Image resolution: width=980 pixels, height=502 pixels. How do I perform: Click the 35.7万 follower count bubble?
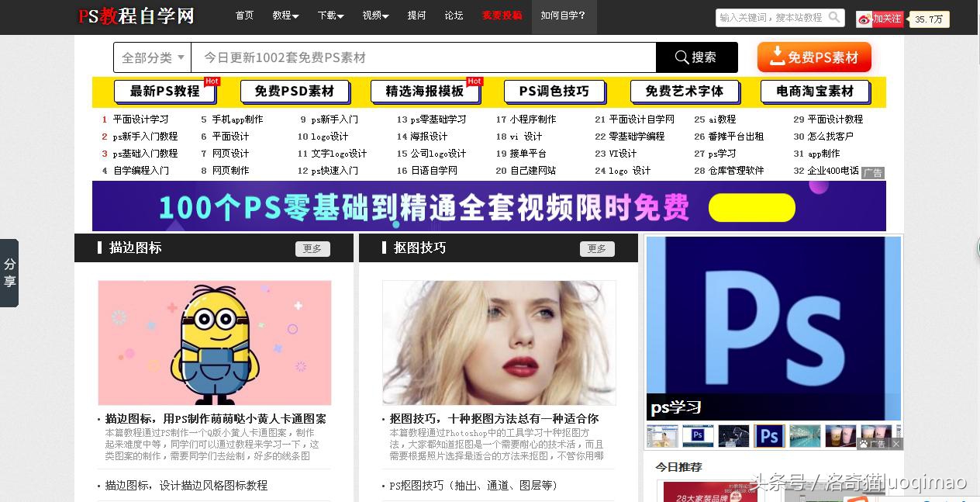click(929, 20)
